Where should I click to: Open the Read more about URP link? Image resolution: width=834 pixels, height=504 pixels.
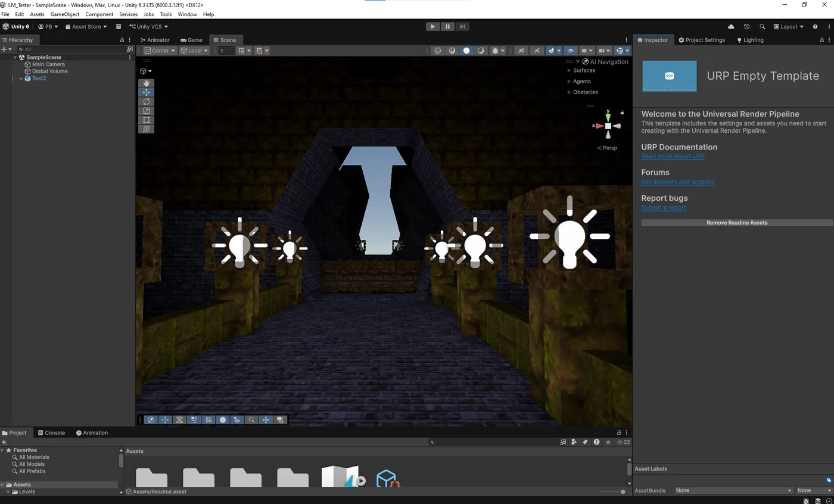(673, 156)
